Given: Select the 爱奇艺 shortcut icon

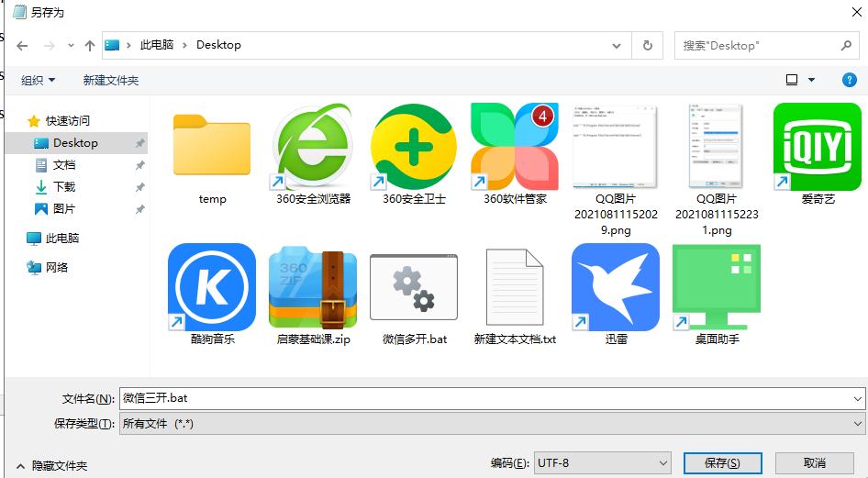Looking at the screenshot, I should click(x=817, y=146).
